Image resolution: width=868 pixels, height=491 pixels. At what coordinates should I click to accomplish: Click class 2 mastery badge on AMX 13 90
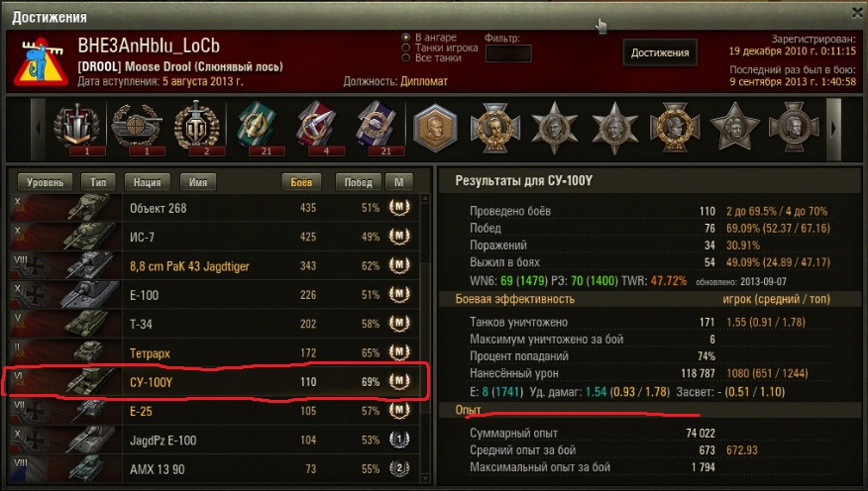pos(399,468)
